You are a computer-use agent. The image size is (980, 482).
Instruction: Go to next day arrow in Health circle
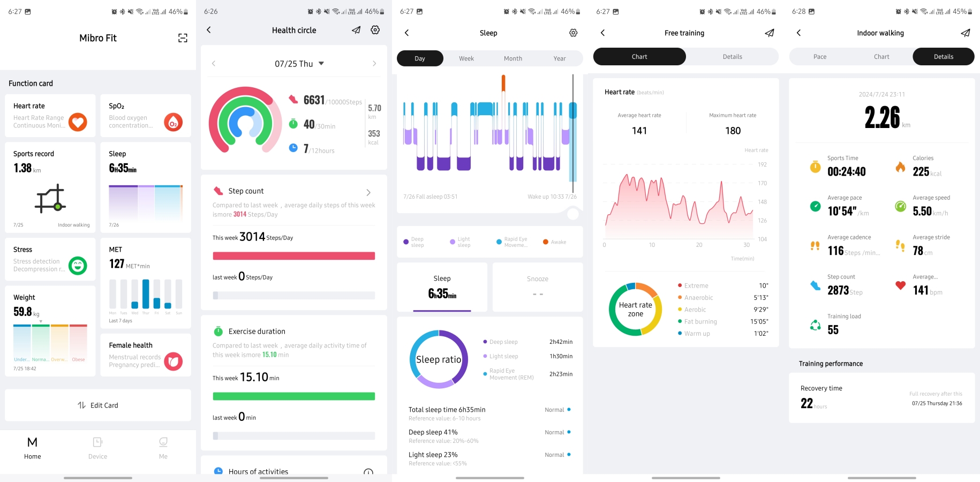(x=374, y=64)
